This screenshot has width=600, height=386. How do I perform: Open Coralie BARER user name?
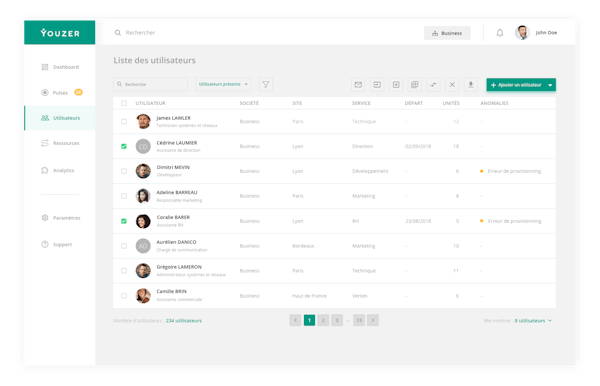tap(173, 217)
